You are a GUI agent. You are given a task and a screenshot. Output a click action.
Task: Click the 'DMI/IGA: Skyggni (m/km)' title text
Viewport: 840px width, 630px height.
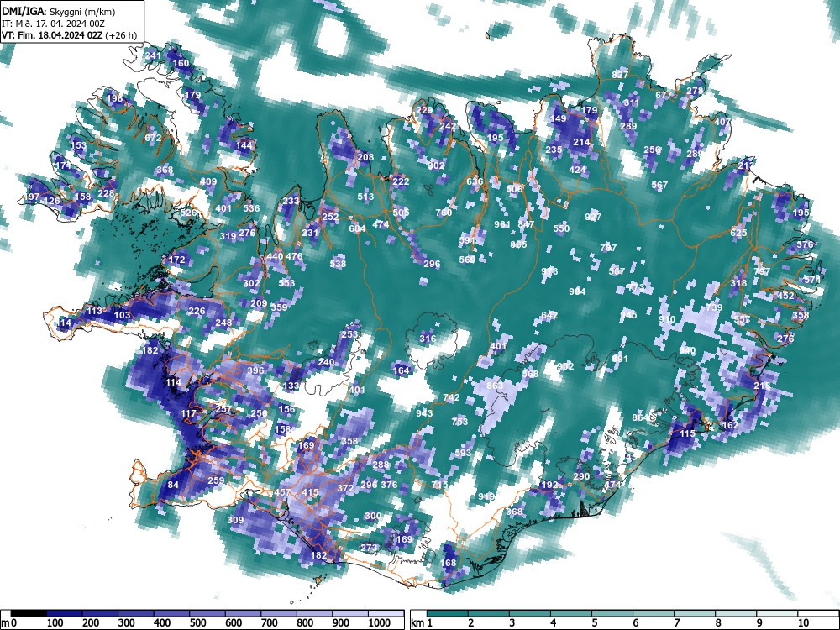point(59,12)
